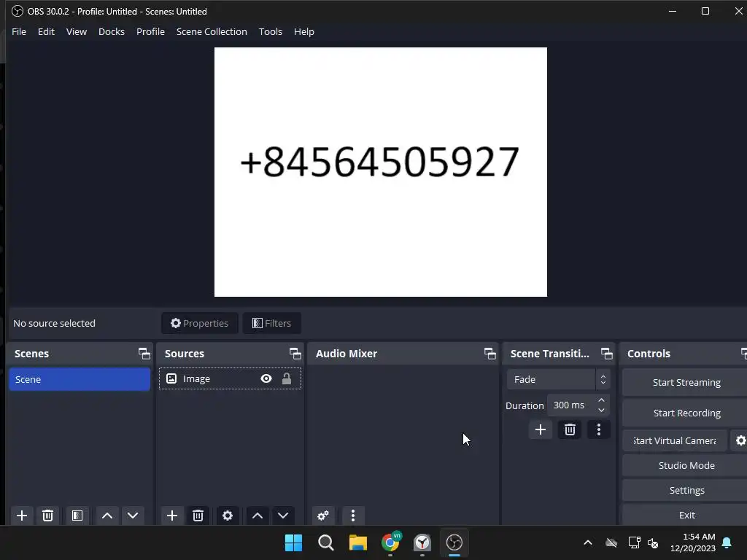Click OBS Studio taskbar icon
This screenshot has width=747, height=560.
click(454, 542)
